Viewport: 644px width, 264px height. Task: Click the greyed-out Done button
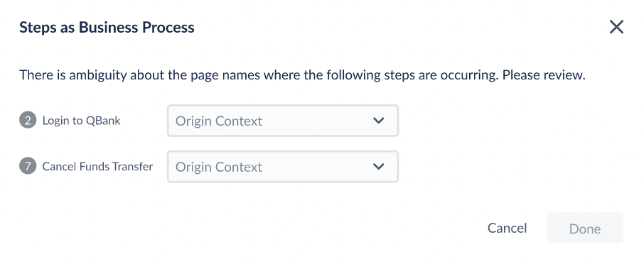pyautogui.click(x=585, y=228)
